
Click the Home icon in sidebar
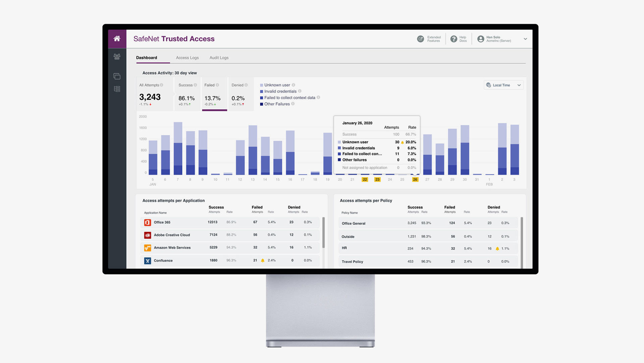[x=117, y=39]
